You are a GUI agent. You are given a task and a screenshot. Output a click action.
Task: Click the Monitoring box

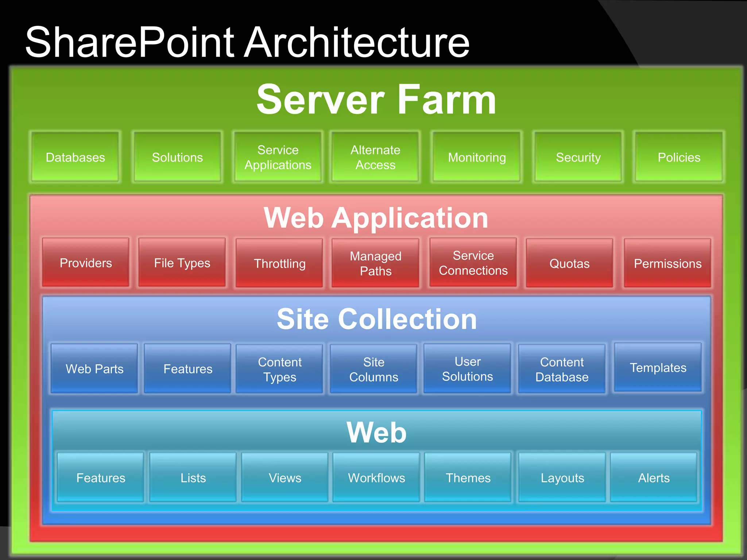tap(477, 157)
